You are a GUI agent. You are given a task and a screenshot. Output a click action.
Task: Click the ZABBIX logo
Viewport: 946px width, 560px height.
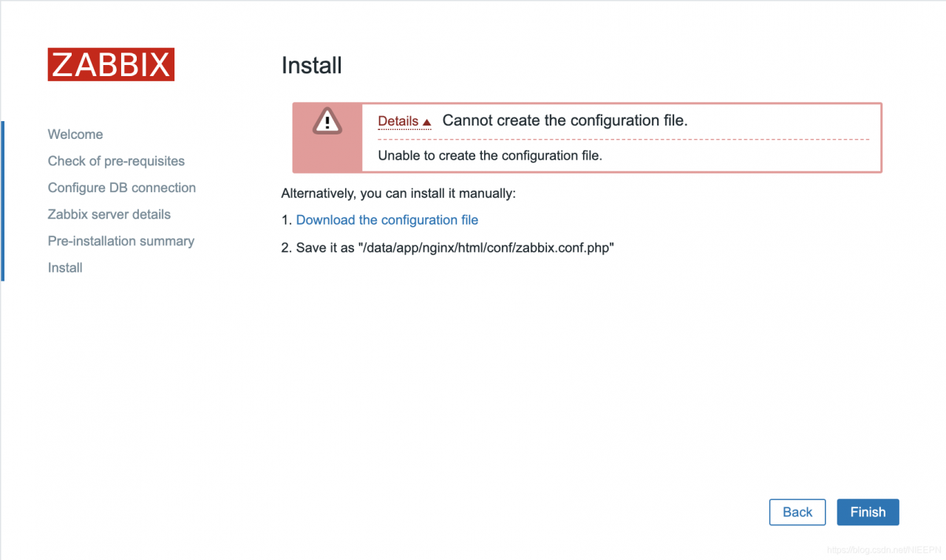click(111, 64)
